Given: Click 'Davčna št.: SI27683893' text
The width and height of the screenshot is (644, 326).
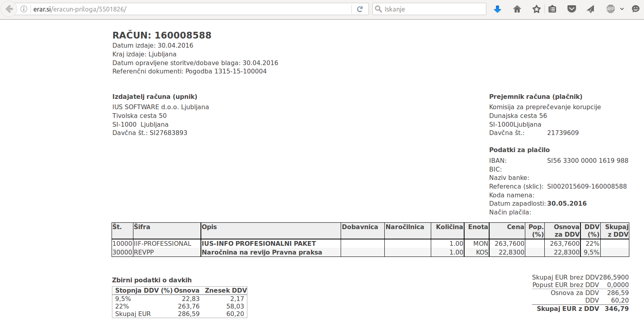Looking at the screenshot, I should click(x=150, y=133).
